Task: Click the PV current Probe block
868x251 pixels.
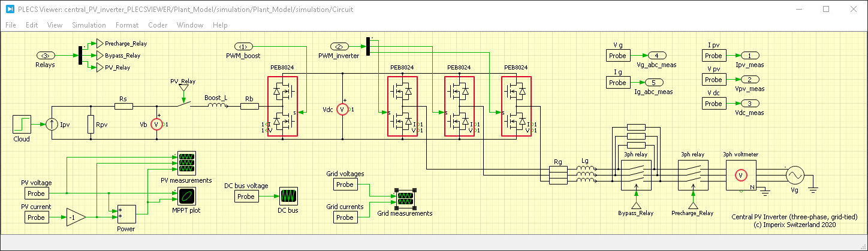Action: 37,217
